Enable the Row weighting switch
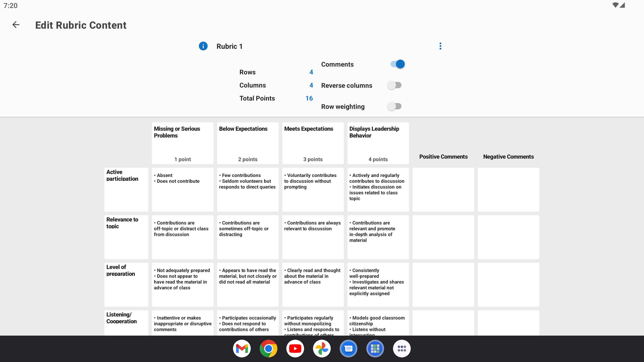Image resolution: width=644 pixels, height=362 pixels. 394,106
